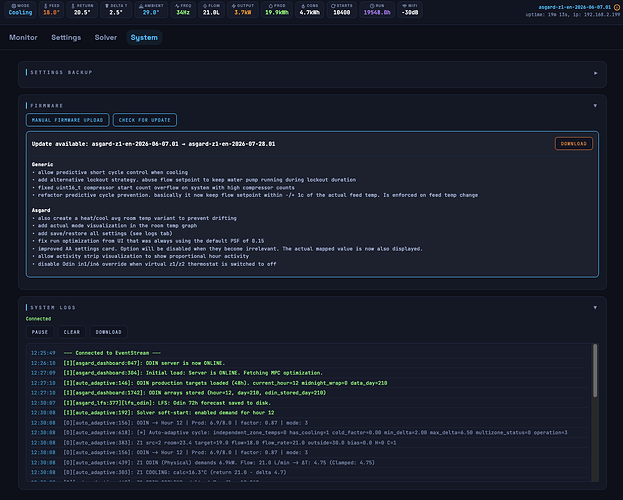Click the 12:25:49 log timestamp

43,353
